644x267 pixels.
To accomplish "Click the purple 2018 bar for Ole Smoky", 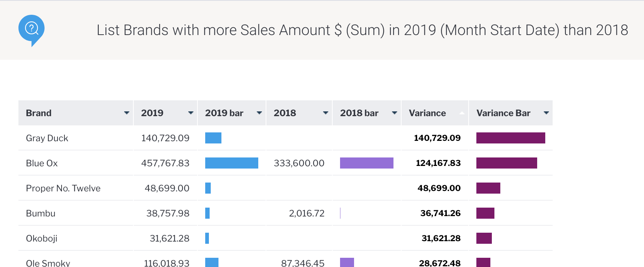I will coord(347,263).
